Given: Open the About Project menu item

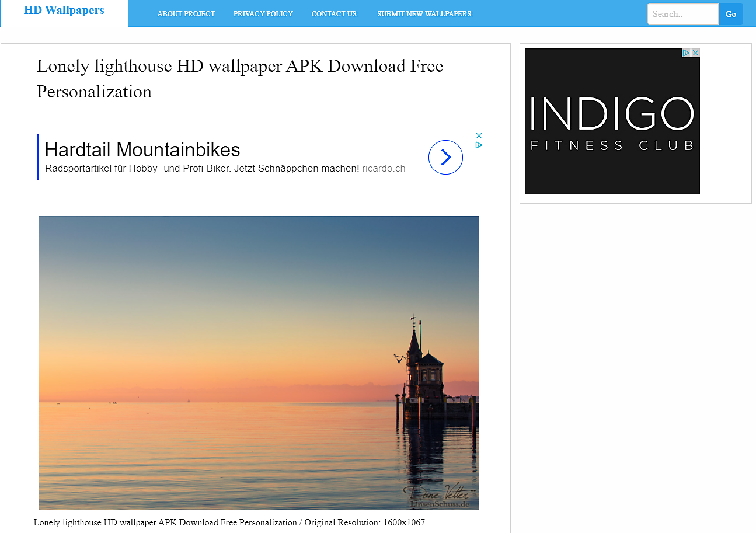Looking at the screenshot, I should [186, 14].
